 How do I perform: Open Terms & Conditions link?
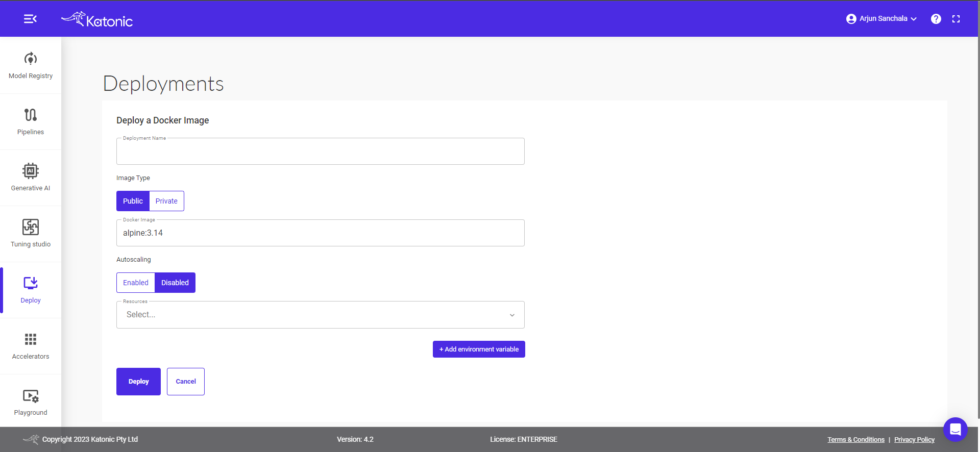856,440
